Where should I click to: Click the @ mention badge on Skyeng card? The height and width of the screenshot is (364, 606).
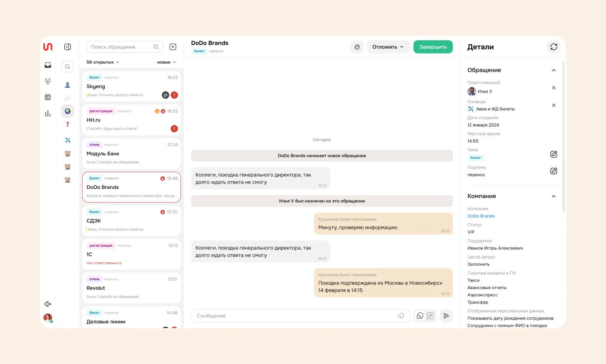pos(166,95)
